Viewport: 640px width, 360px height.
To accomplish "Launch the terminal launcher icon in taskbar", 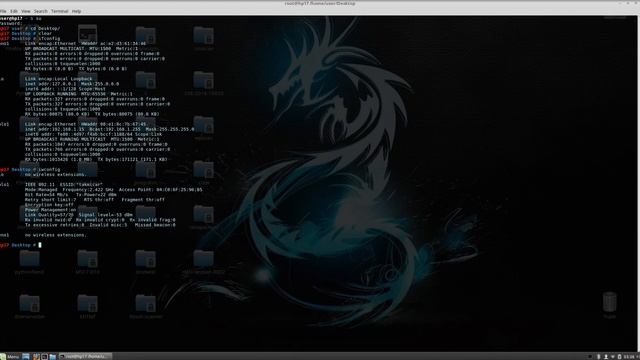I will point(44,356).
